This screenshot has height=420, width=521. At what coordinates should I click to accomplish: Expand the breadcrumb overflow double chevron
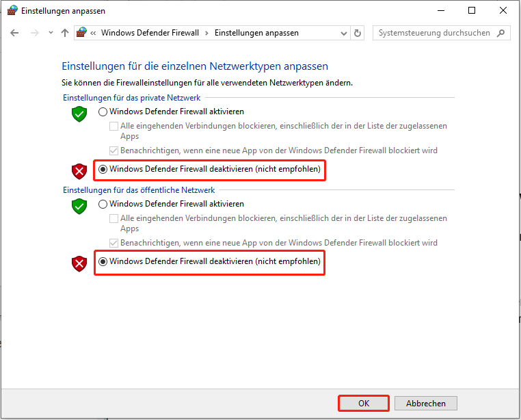pyautogui.click(x=93, y=33)
